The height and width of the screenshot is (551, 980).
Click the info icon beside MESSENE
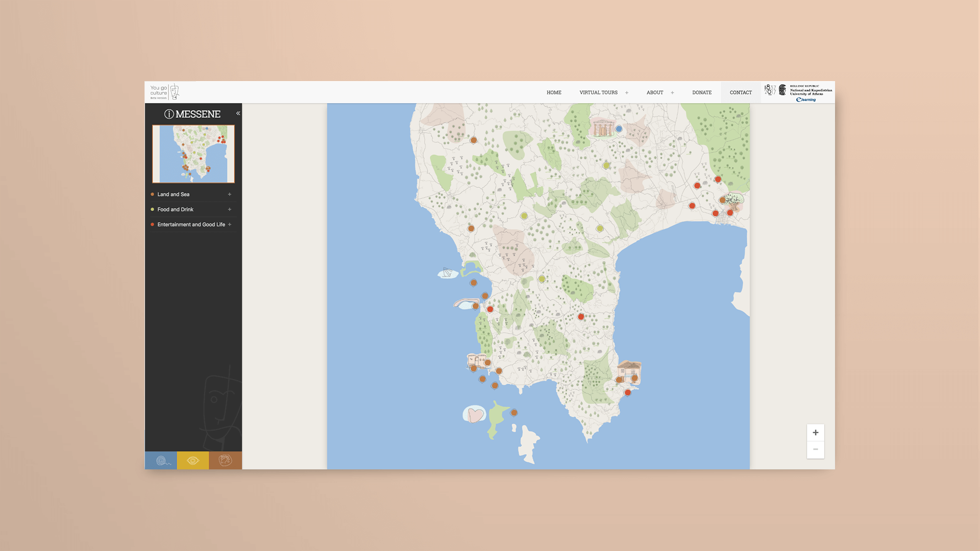(169, 114)
